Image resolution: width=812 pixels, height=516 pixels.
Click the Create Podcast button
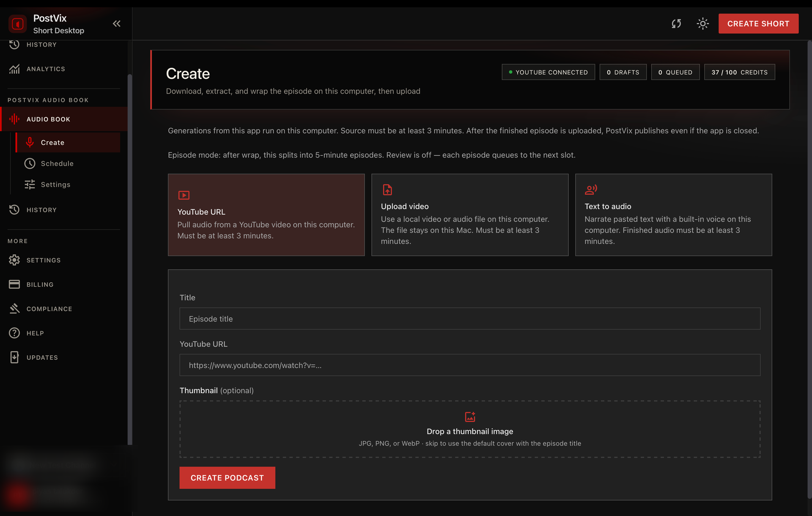[x=227, y=478]
